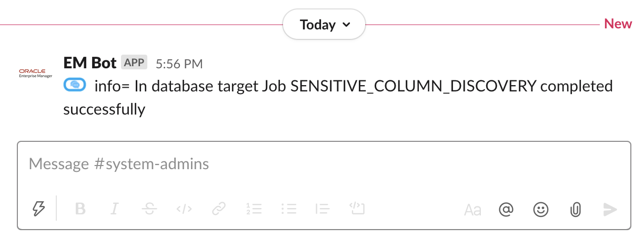Open the lightning bolt shortcuts menu
644x248 pixels.
pos(39,209)
